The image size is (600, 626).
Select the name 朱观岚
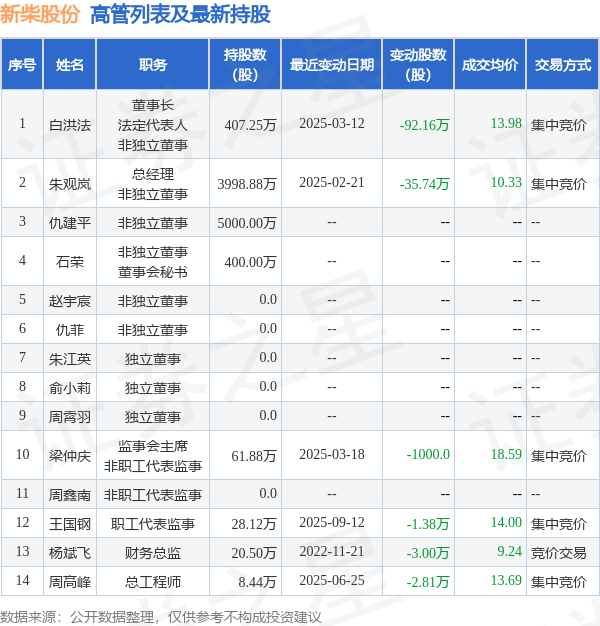(x=70, y=184)
